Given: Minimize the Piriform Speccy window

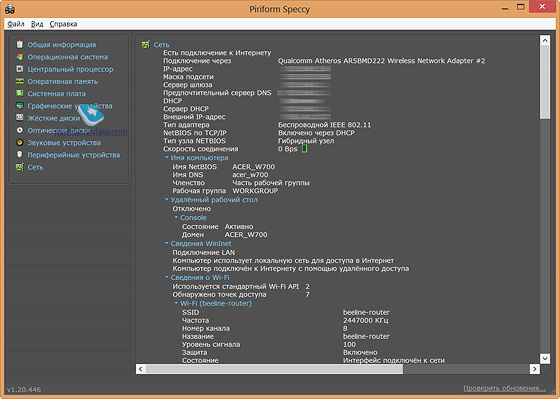Looking at the screenshot, I should (505, 8).
